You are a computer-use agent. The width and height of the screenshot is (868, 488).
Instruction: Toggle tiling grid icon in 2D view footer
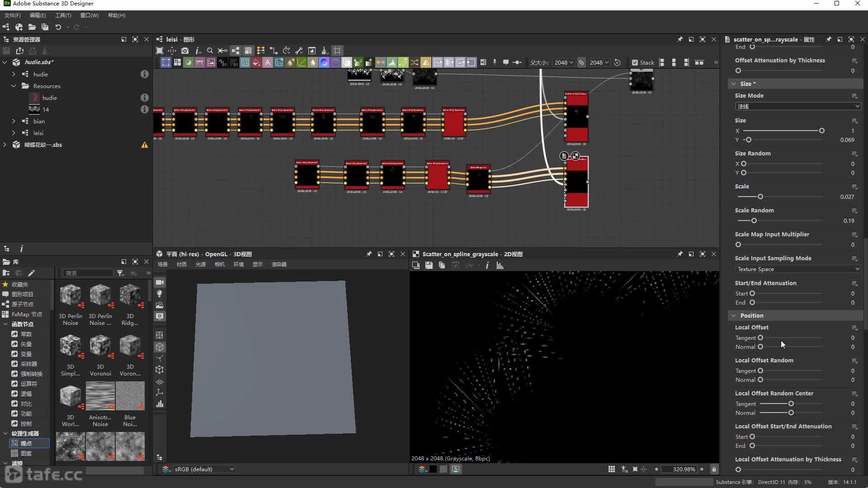(x=612, y=469)
